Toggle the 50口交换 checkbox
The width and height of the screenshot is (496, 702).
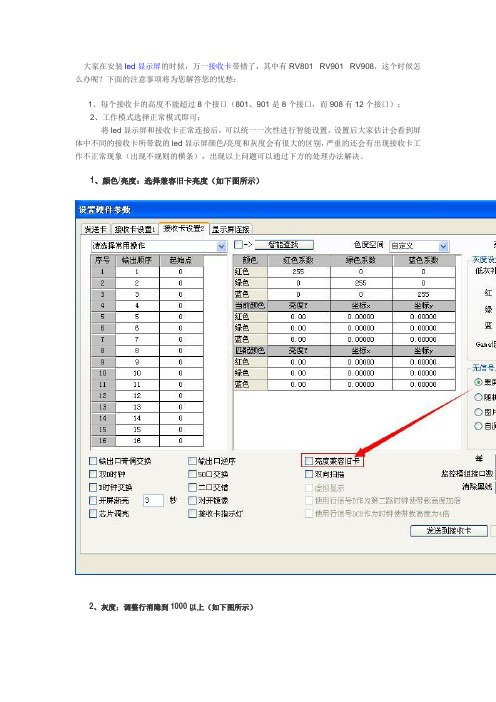tap(192, 474)
